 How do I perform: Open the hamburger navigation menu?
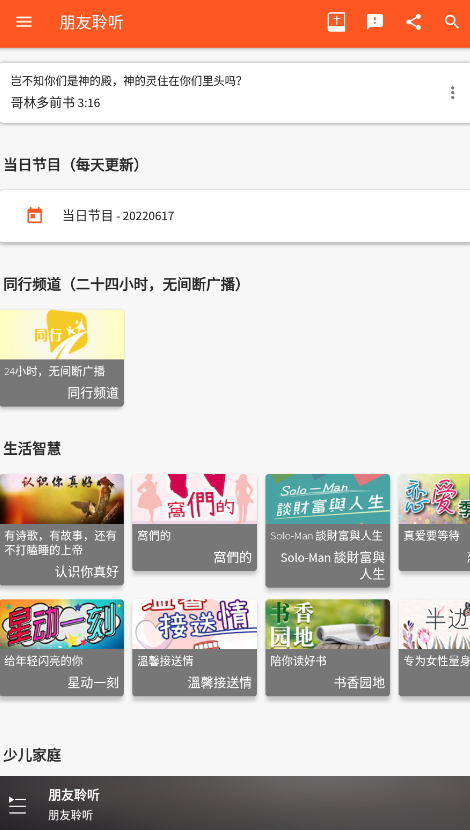[24, 22]
